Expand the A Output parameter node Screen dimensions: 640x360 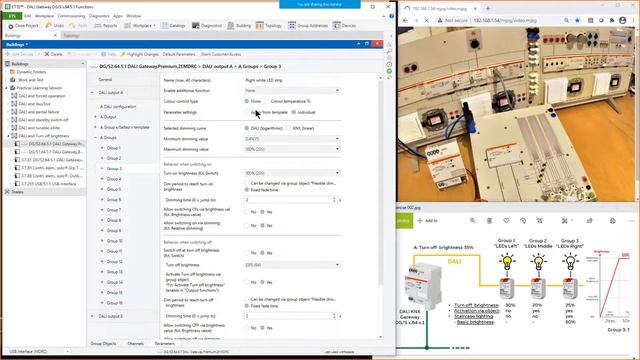pos(96,117)
